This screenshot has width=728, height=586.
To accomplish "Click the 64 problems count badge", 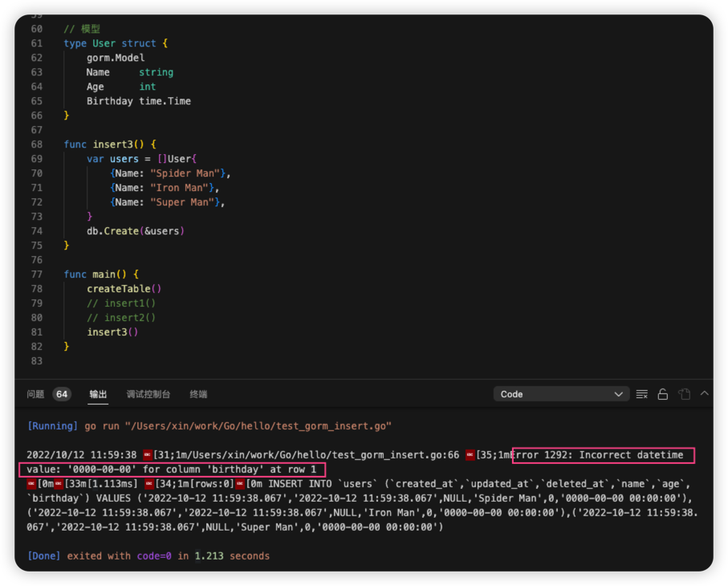I will click(62, 394).
